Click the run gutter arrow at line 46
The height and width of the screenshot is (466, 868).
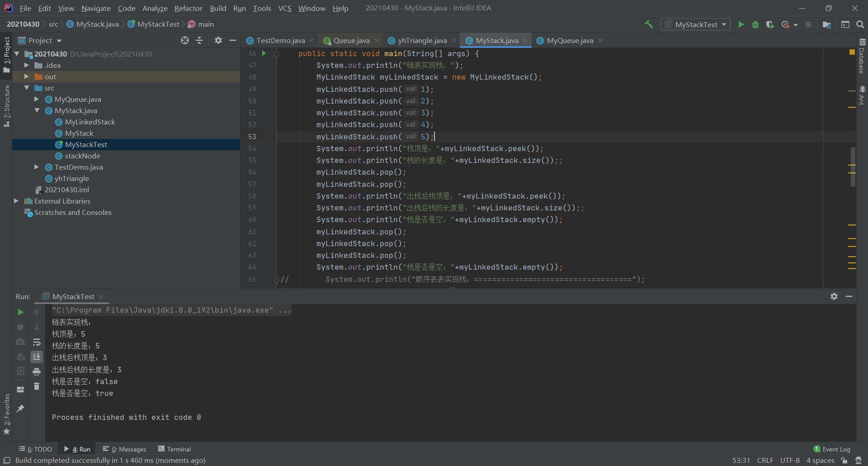[x=264, y=53]
